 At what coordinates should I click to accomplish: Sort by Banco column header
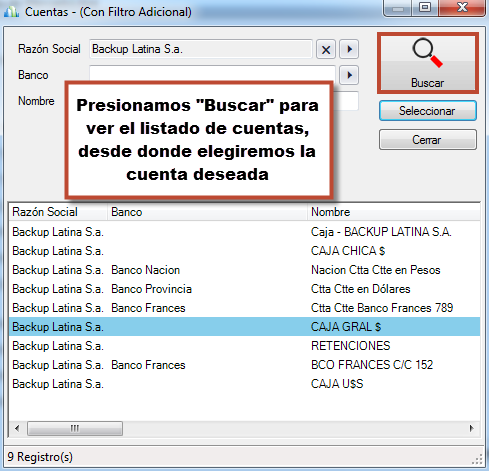point(207,212)
